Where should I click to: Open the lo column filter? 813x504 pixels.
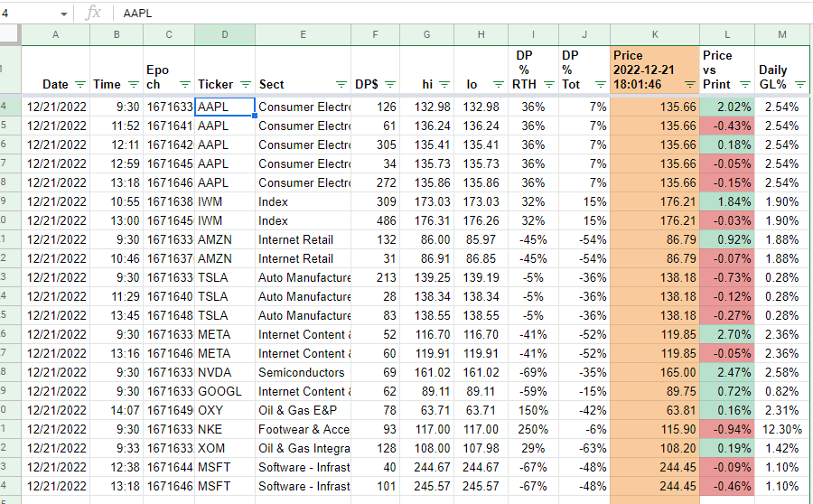pyautogui.click(x=499, y=85)
